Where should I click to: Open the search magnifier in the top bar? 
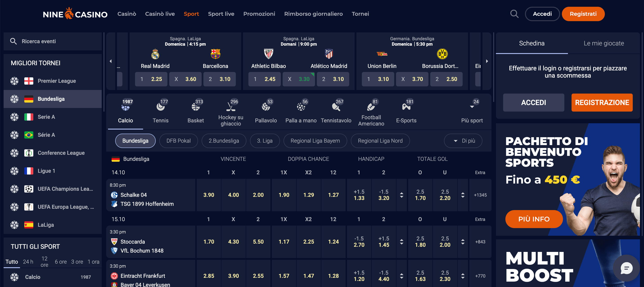tap(514, 14)
